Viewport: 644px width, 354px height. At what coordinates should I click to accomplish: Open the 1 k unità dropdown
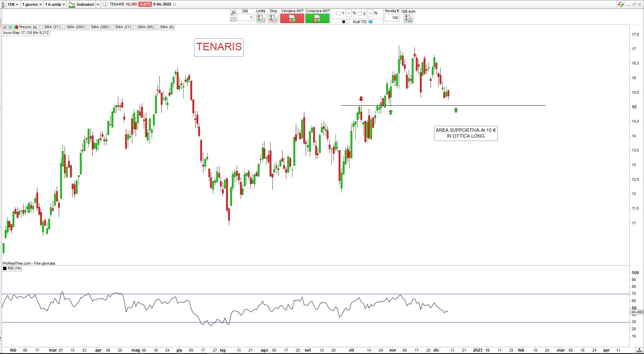[55, 4]
